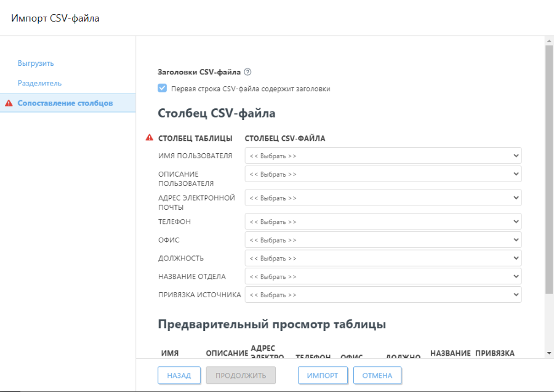The width and height of the screenshot is (554, 392).
Task: Start import with the ИМПОРТ button
Action: (x=323, y=375)
